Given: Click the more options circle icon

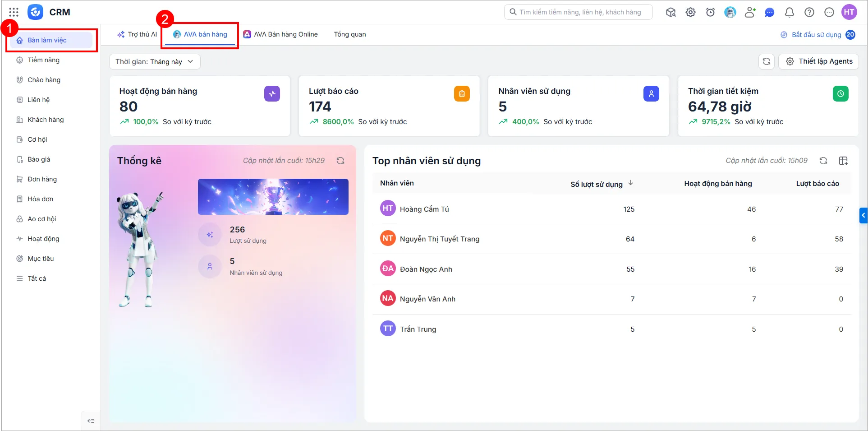Looking at the screenshot, I should tap(829, 12).
